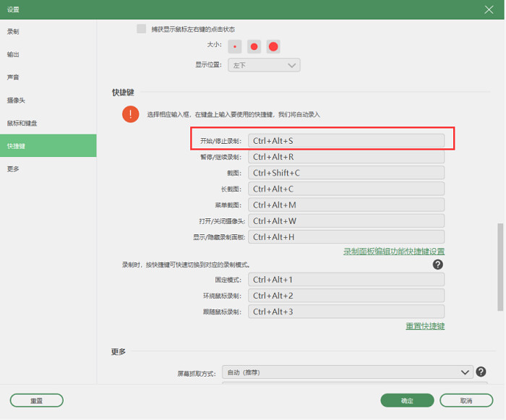
Task: Click the help icon beside 屏幕抓取方式 dropdown
Action: click(x=481, y=372)
